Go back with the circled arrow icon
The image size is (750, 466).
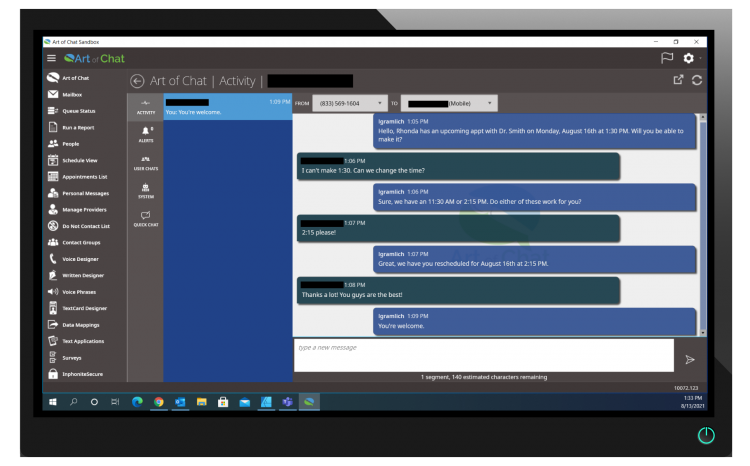point(137,81)
